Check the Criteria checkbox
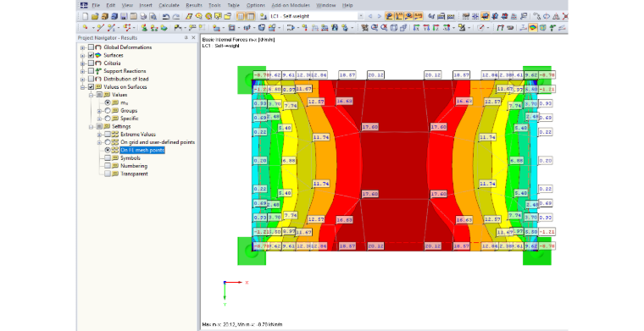The image size is (644, 331). click(x=92, y=63)
